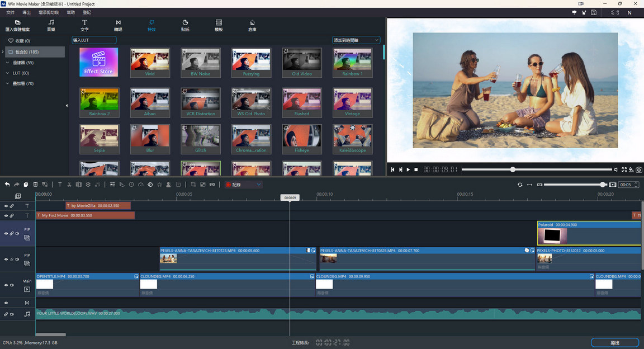Expand the LUT (60) category

[x=8, y=73]
